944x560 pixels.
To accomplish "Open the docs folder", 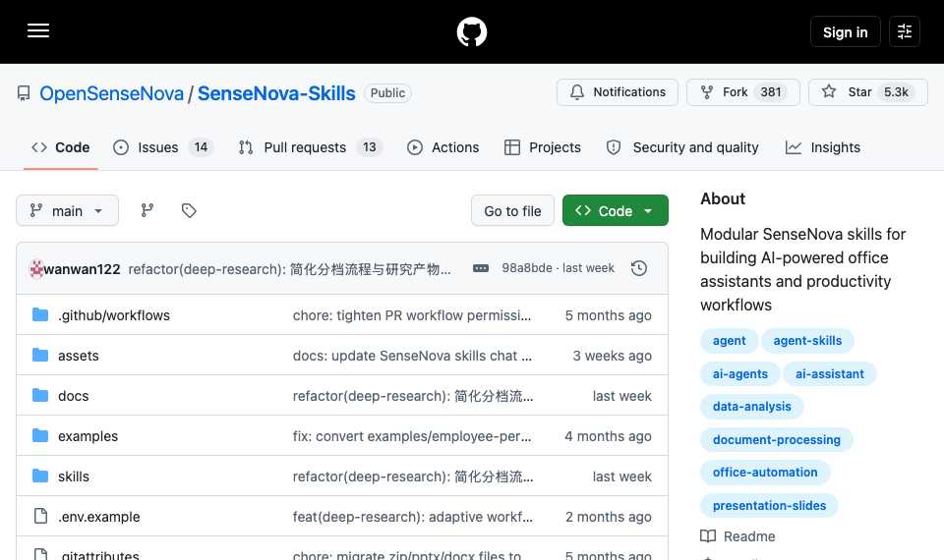I will click(x=74, y=396).
